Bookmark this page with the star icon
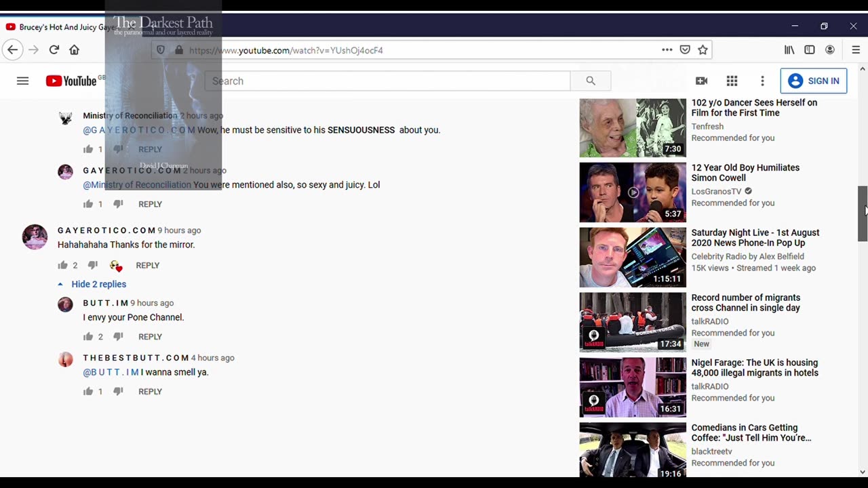Image resolution: width=868 pixels, height=488 pixels. click(x=703, y=49)
